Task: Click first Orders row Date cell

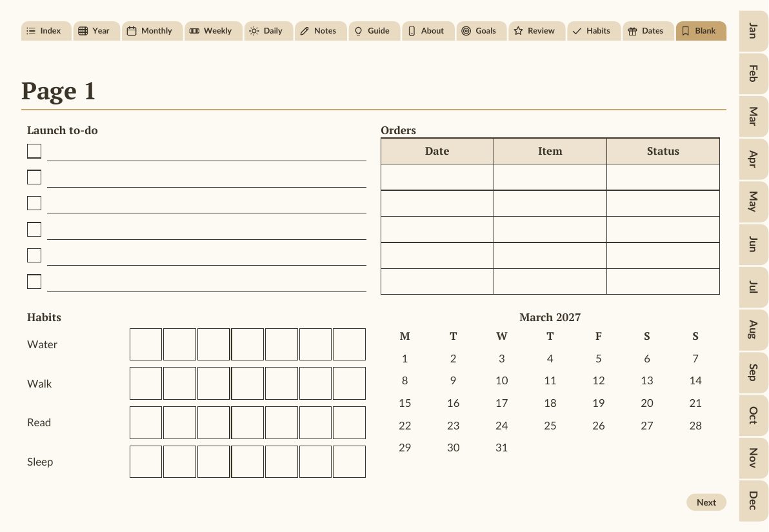Action: point(437,177)
